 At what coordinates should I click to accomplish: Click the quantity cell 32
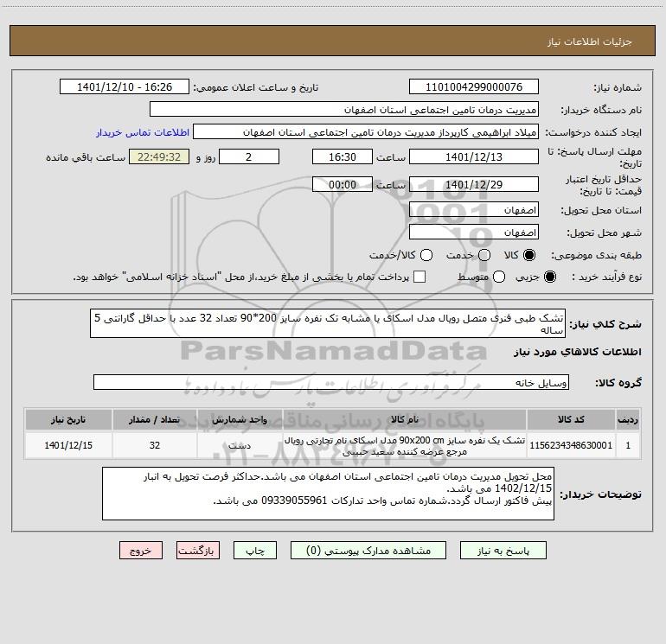pos(155,445)
